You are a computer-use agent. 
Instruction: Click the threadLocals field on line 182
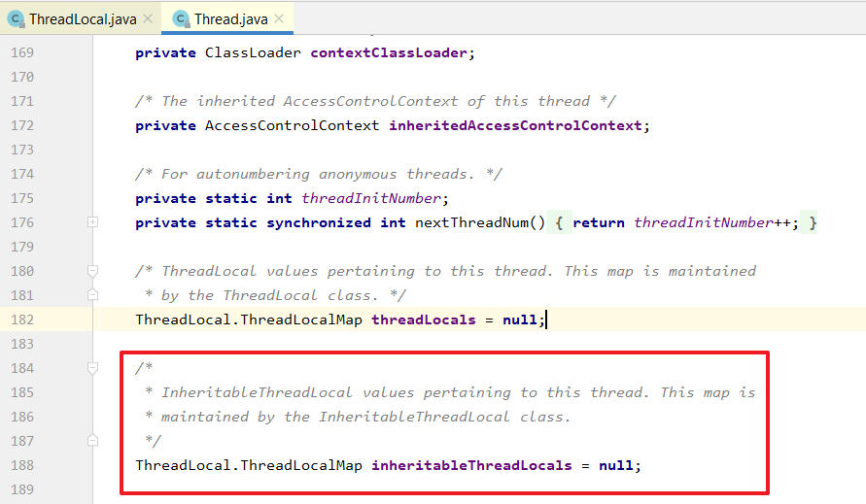pos(423,319)
